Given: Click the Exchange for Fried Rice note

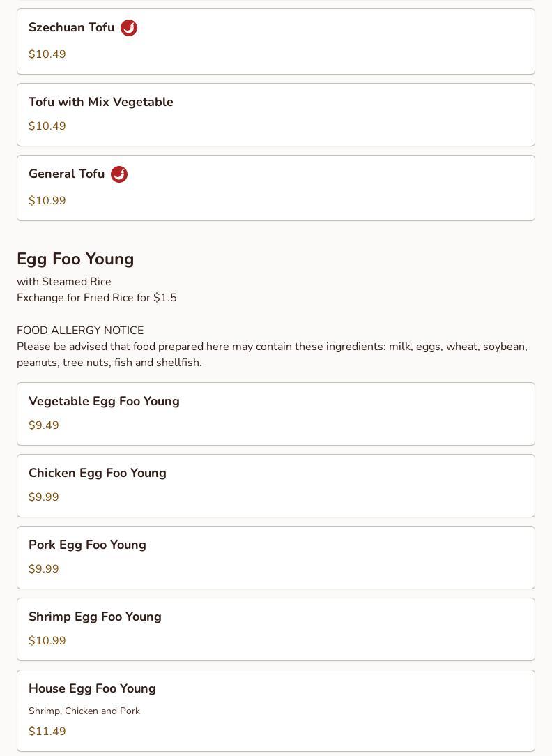Looking at the screenshot, I should [97, 298].
